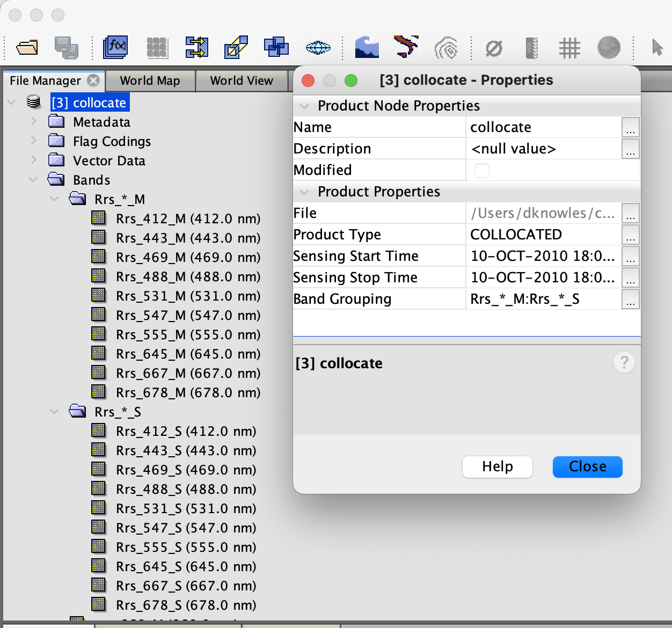
Task: Collapse the Product Node Properties section
Action: [305, 106]
